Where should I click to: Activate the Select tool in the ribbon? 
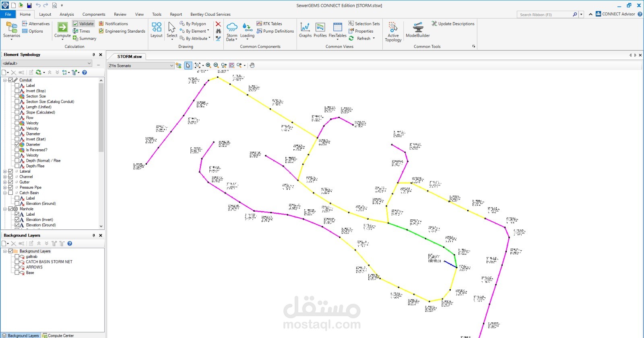click(x=172, y=30)
